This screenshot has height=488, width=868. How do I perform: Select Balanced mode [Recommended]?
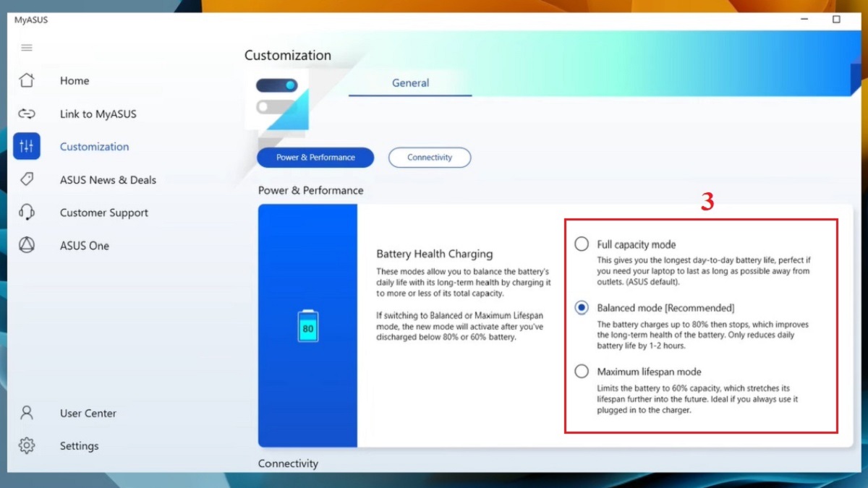point(581,307)
